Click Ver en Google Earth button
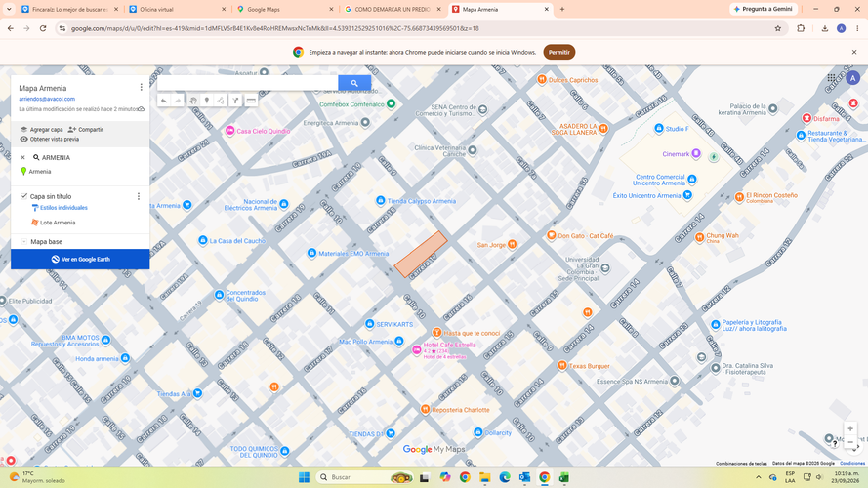Viewport: 868px width, 488px height. (x=80, y=259)
